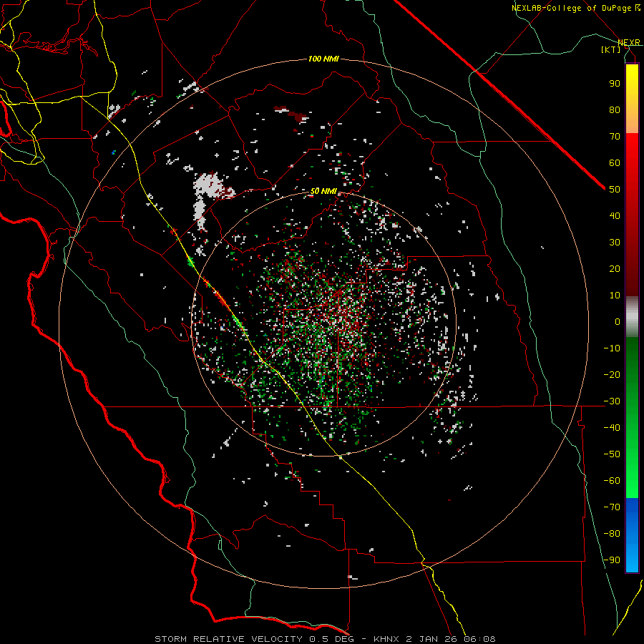The width and height of the screenshot is (644, 644).
Task: Click the -30 scale label
Action: click(612, 401)
